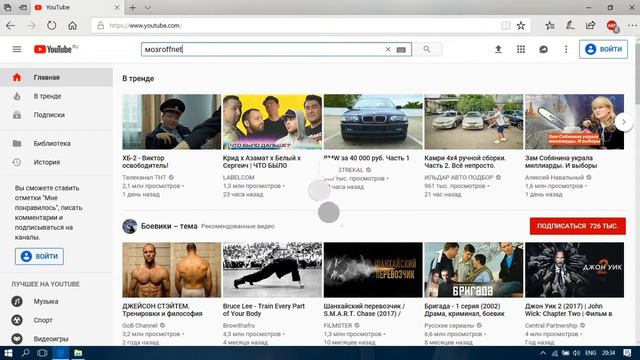Open Крид х Азамат video thumbnail
Image resolution: width=640 pixels, height=360 pixels.
point(272,122)
